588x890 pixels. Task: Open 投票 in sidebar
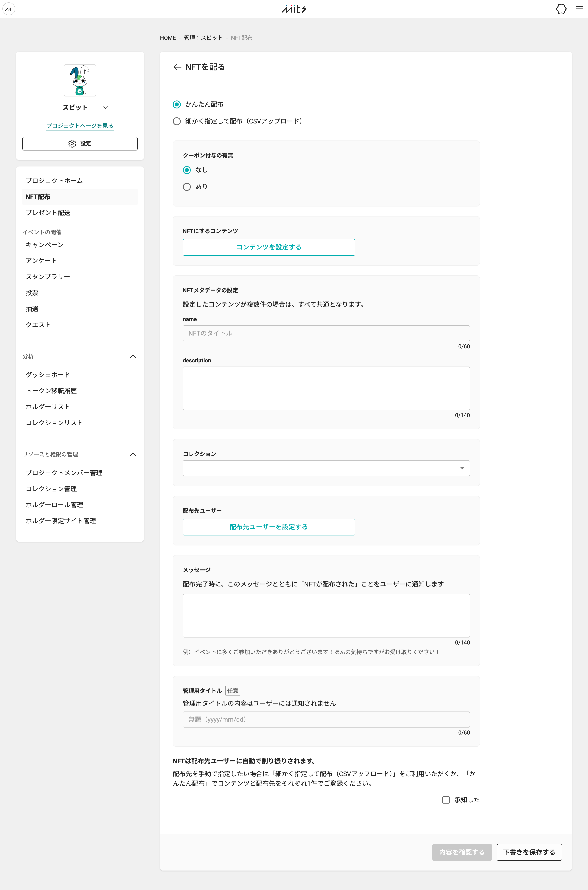click(80, 293)
